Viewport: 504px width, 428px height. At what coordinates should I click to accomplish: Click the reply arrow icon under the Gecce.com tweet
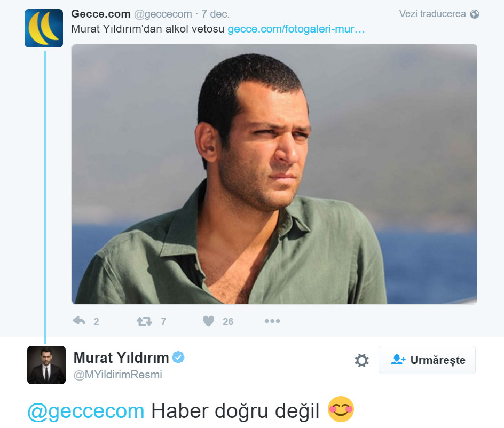79,321
